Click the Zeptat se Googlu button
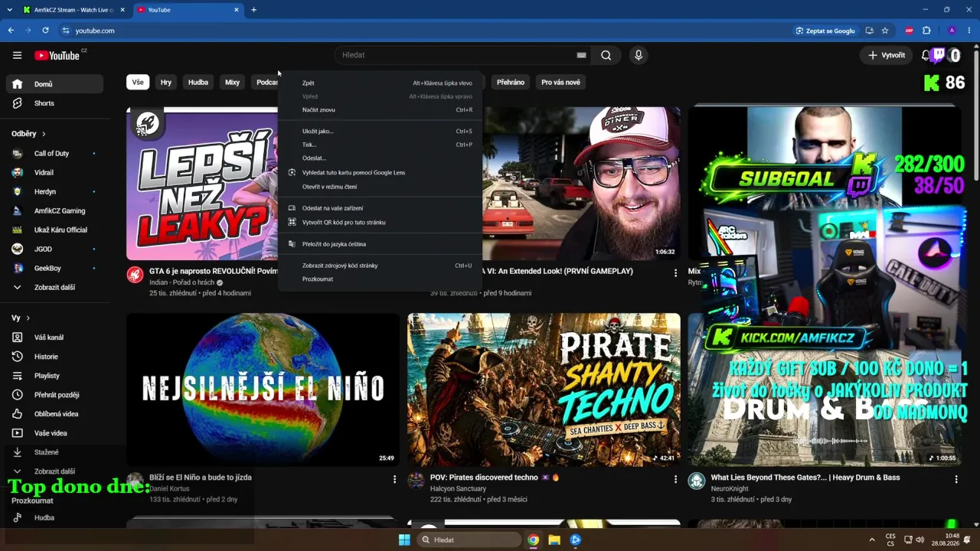980x551 pixels. (825, 31)
